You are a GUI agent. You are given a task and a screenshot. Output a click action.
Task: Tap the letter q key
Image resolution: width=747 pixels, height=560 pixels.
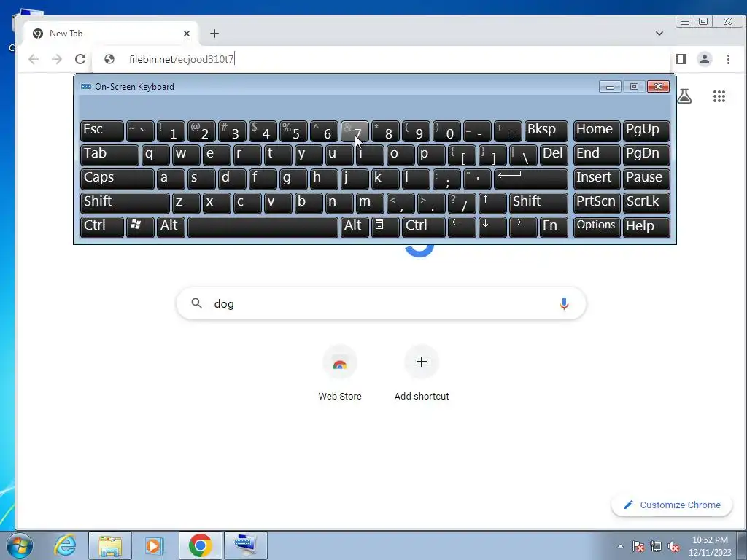point(155,155)
